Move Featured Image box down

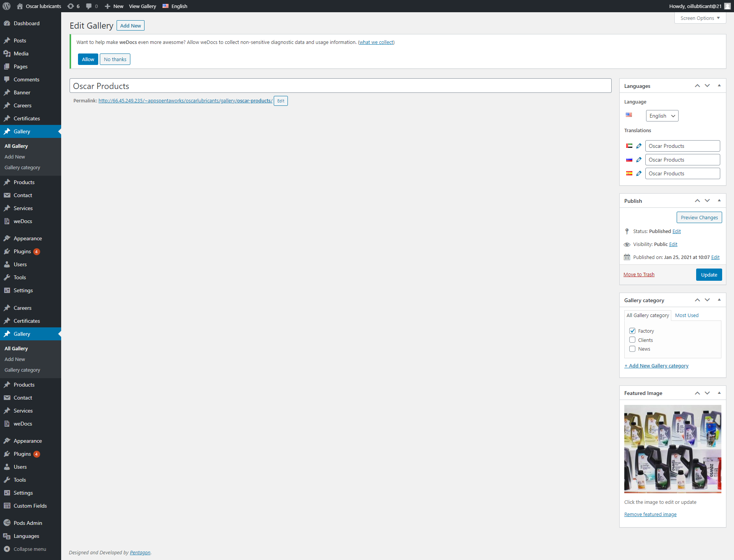click(x=707, y=393)
